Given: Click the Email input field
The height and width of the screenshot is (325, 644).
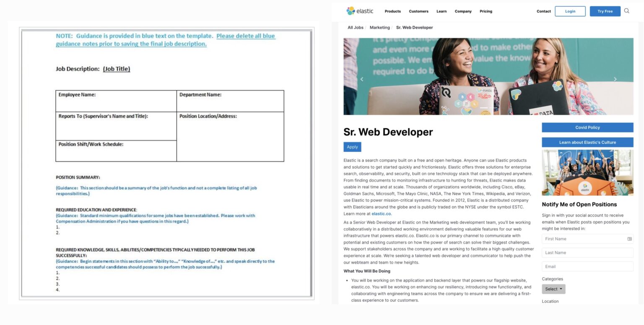Looking at the screenshot, I should [587, 266].
